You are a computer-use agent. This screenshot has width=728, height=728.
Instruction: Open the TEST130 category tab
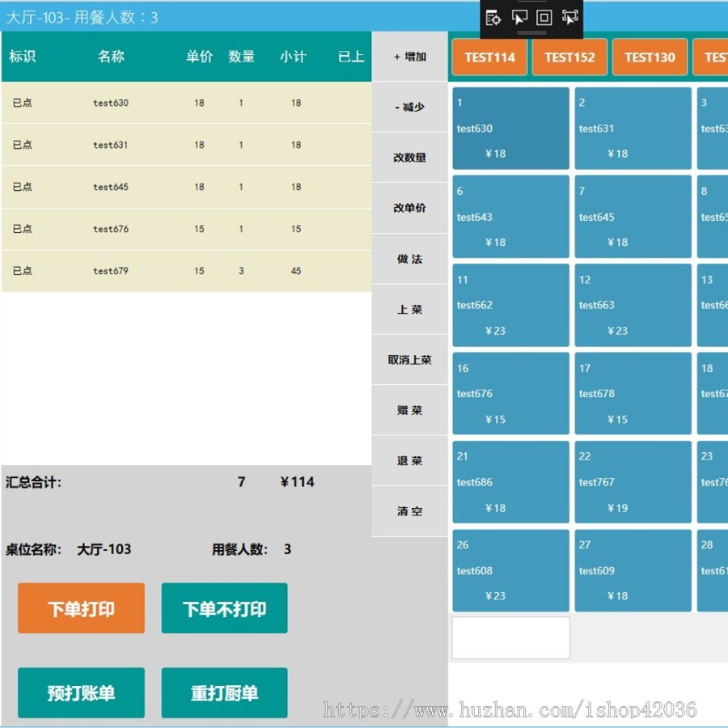650,57
